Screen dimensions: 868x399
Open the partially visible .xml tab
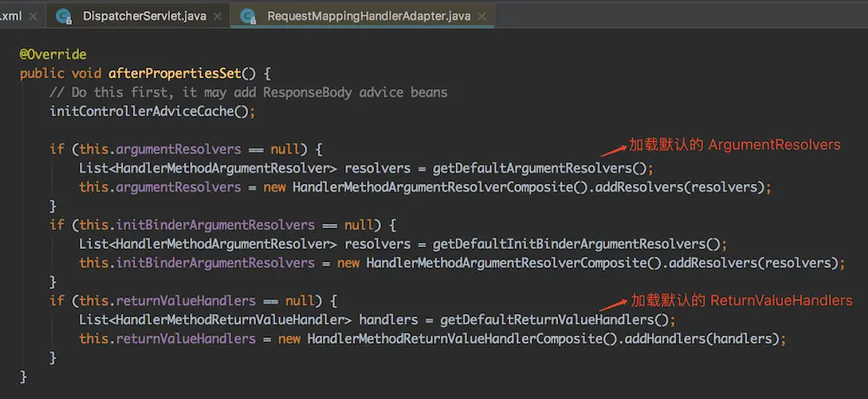10,16
